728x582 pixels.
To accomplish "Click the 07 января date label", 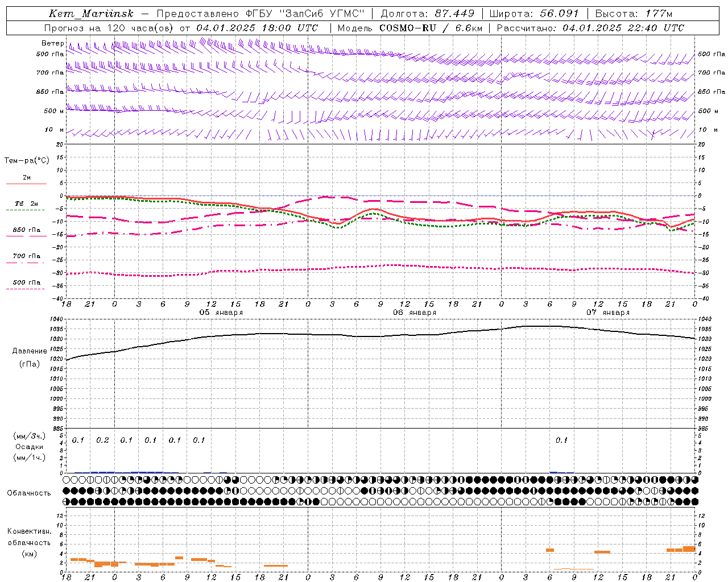I will click(608, 313).
